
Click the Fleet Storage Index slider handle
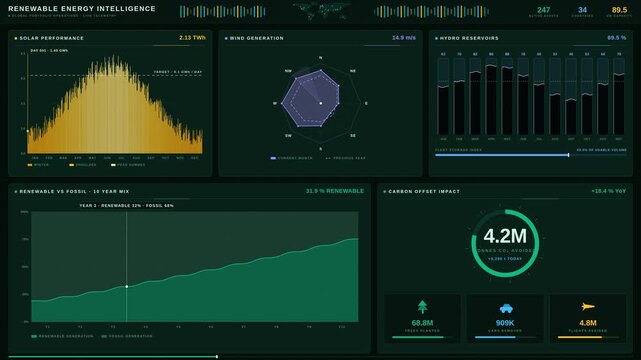coord(569,155)
